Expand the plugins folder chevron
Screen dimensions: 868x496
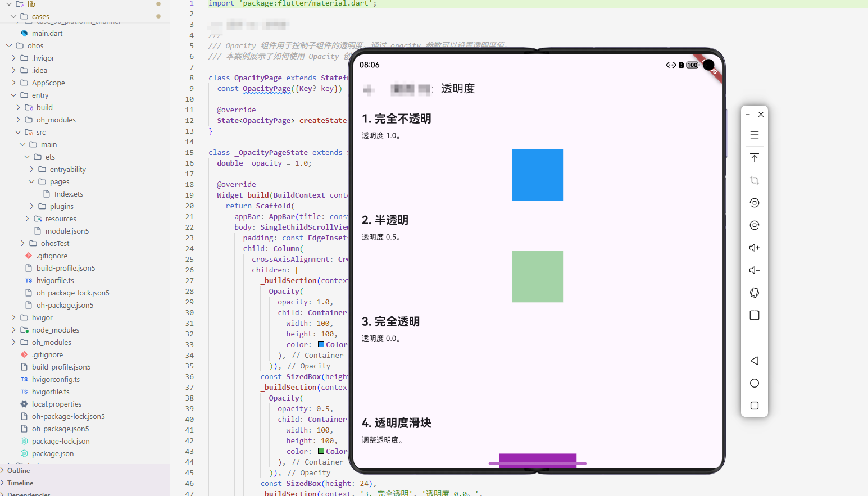(x=31, y=206)
